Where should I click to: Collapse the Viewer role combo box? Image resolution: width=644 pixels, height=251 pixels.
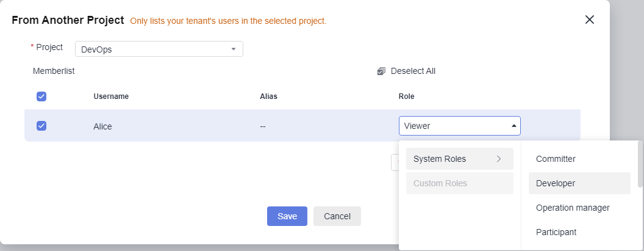[x=460, y=126]
